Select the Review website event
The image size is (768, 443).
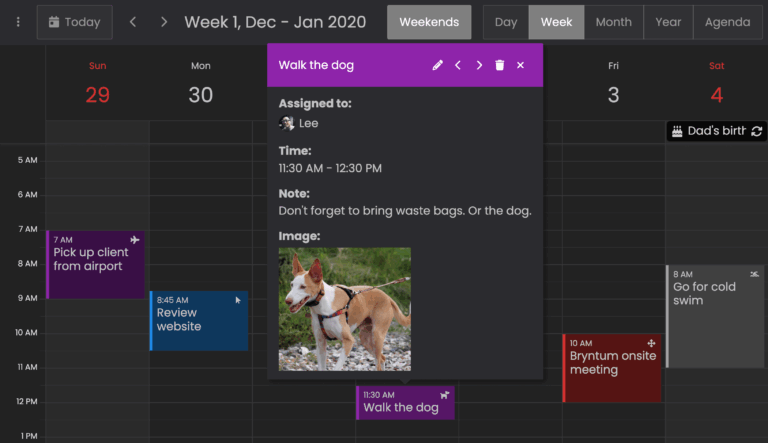(x=199, y=321)
